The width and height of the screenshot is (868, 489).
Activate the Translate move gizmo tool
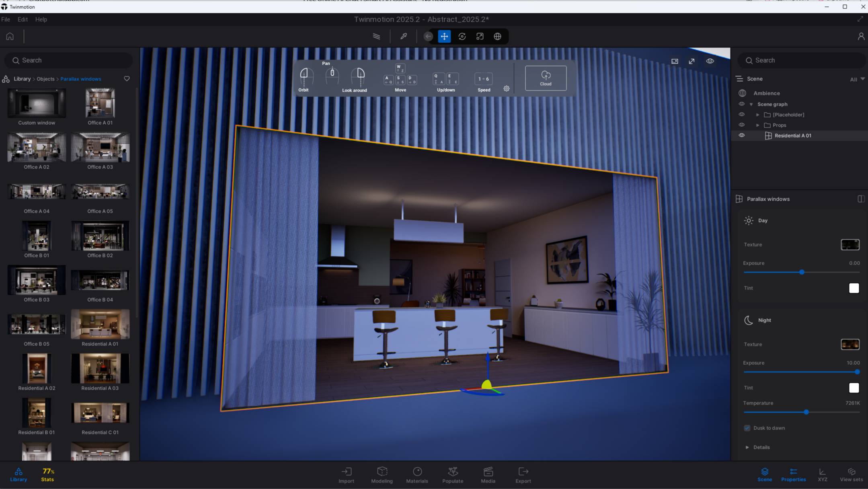444,37
